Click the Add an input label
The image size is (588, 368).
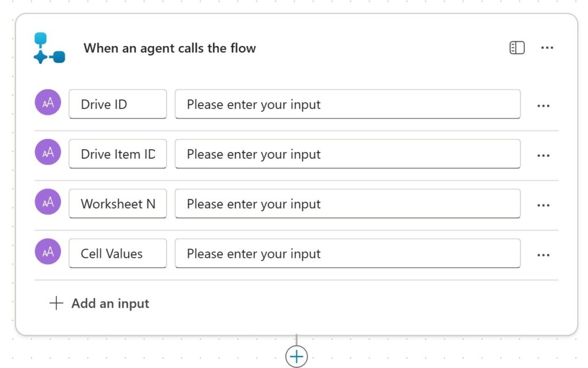tap(110, 303)
